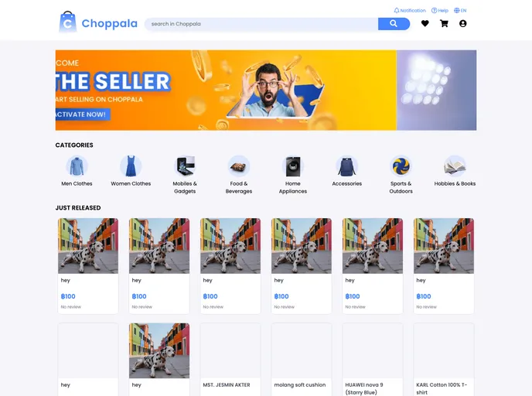This screenshot has width=532, height=396.
Task: Open the user account profile icon
Action: click(462, 23)
